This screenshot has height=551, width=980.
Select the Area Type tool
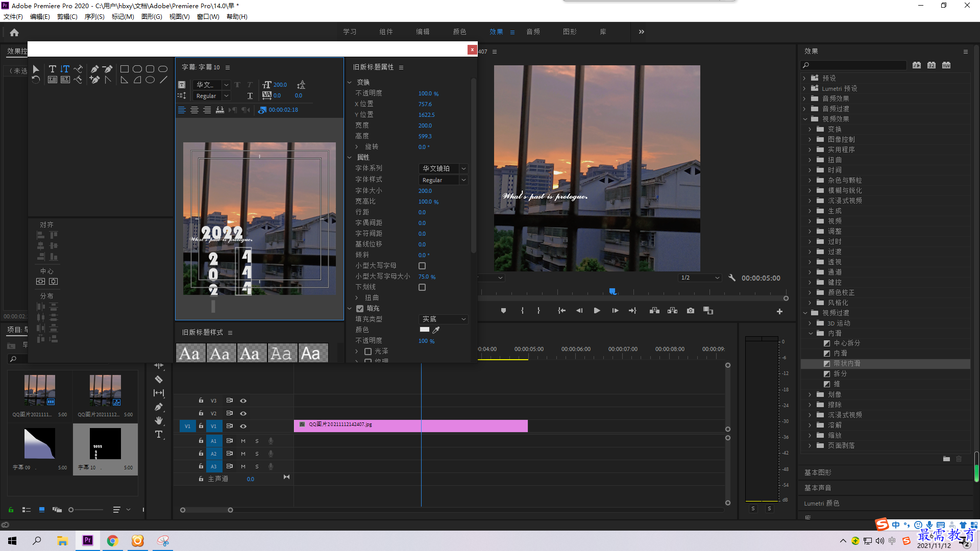pyautogui.click(x=52, y=80)
